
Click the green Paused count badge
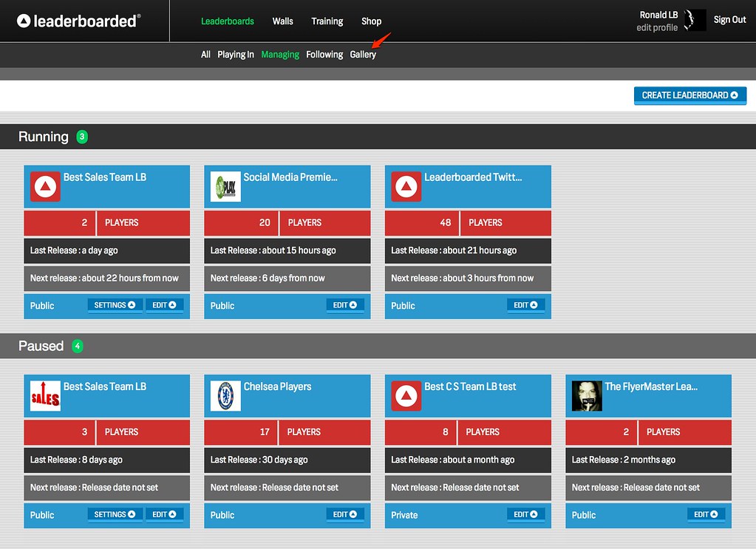(77, 346)
